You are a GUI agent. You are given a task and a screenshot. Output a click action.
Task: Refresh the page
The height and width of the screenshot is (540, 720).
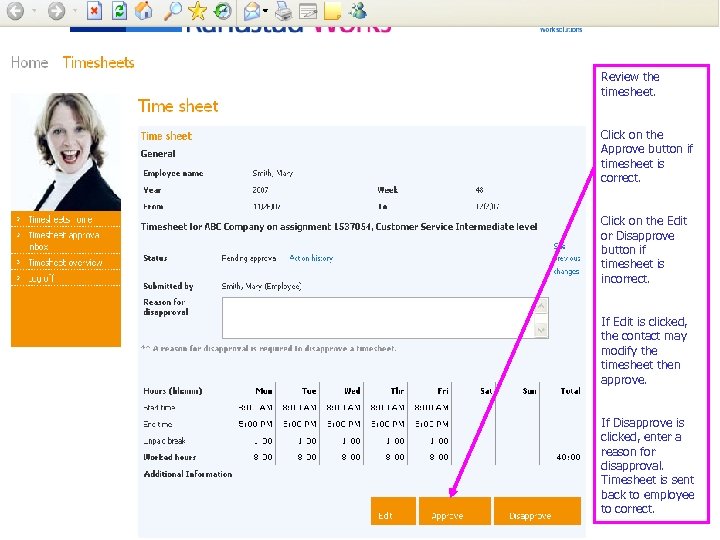coord(119,11)
